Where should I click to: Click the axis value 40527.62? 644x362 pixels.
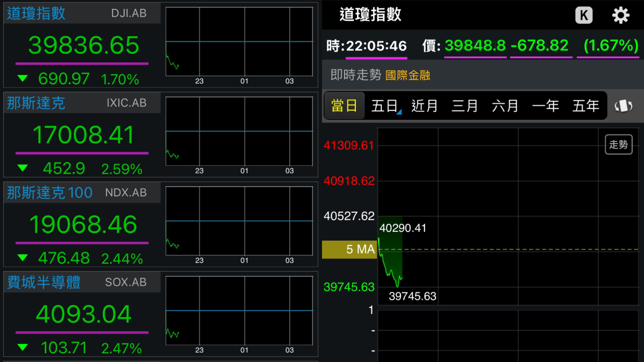coord(349,216)
